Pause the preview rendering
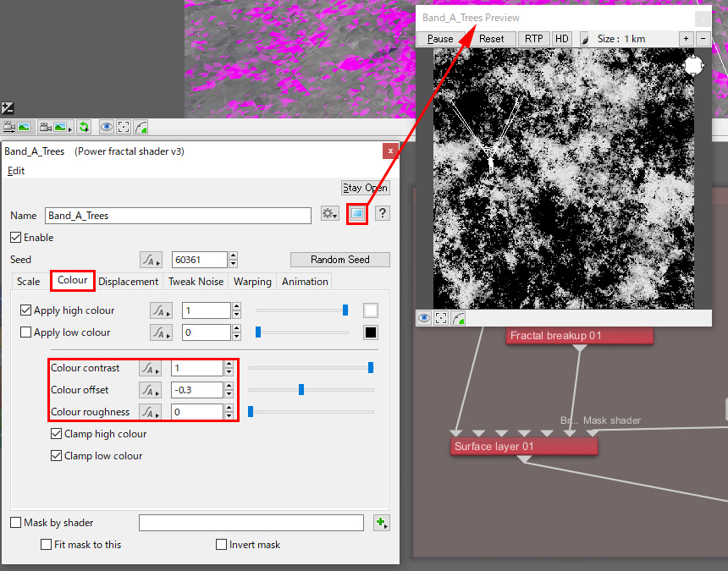The width and height of the screenshot is (728, 571). (x=440, y=39)
